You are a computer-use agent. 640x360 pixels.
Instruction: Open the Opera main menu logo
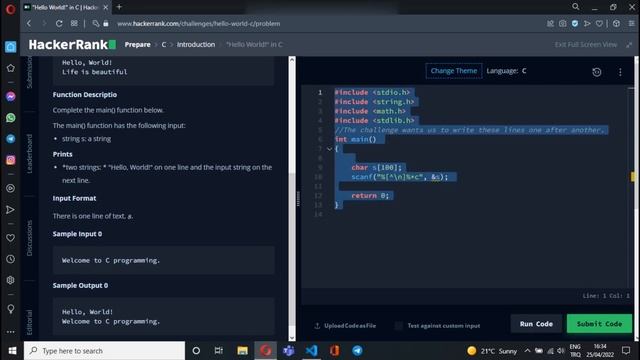tap(10, 9)
